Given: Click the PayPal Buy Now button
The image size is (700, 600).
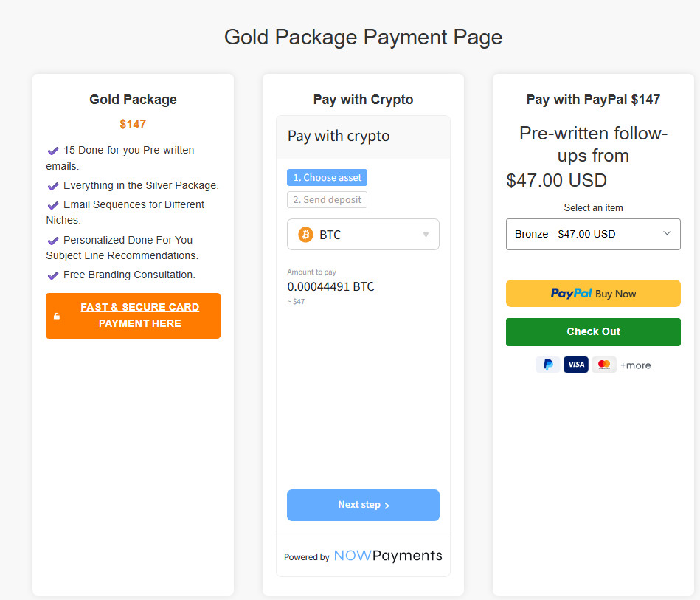Looking at the screenshot, I should pos(593,294).
